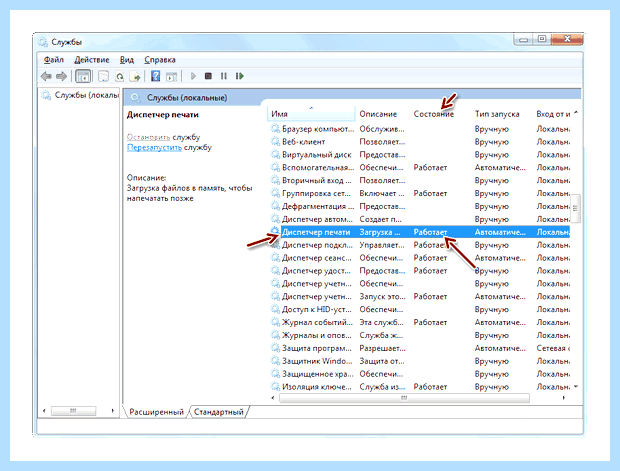Image resolution: width=620 pixels, height=471 pixels.
Task: Select the Диспетчер автом... service row
Action: pos(420,219)
